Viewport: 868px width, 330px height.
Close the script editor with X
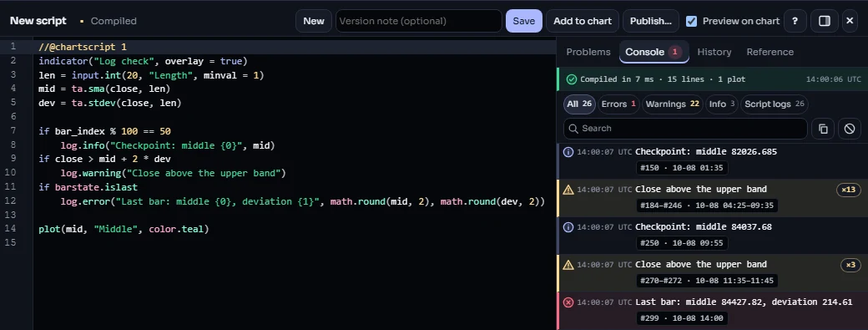coord(850,21)
